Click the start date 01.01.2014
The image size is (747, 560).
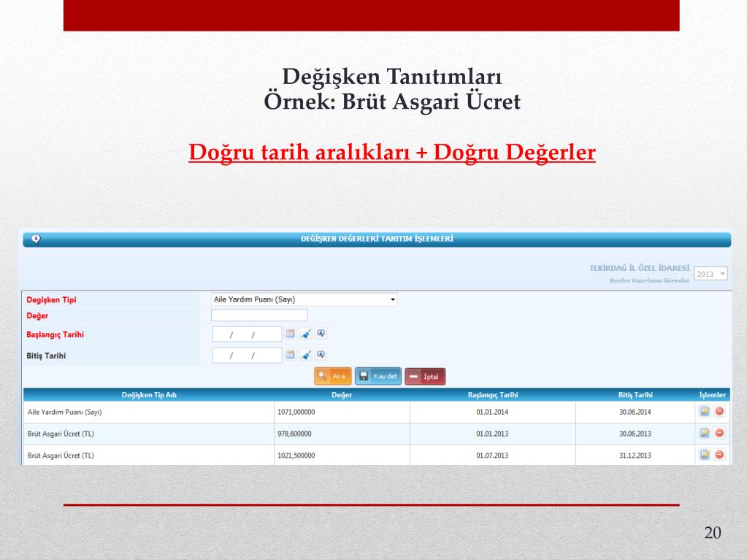pyautogui.click(x=492, y=412)
